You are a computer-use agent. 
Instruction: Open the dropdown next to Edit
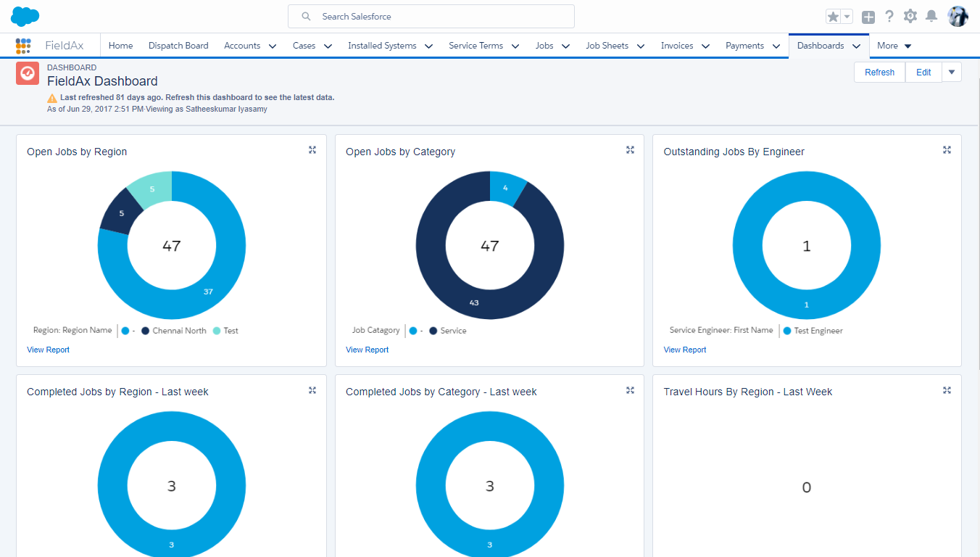coord(952,73)
